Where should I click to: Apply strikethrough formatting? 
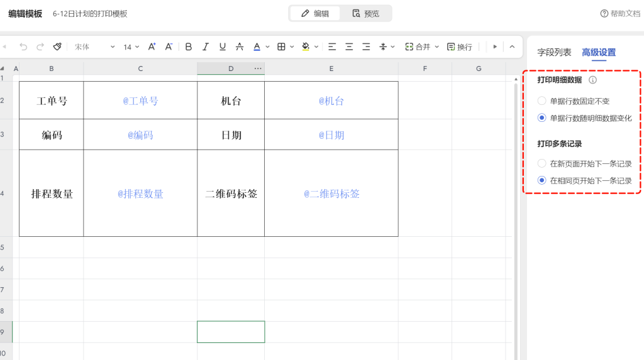[240, 46]
